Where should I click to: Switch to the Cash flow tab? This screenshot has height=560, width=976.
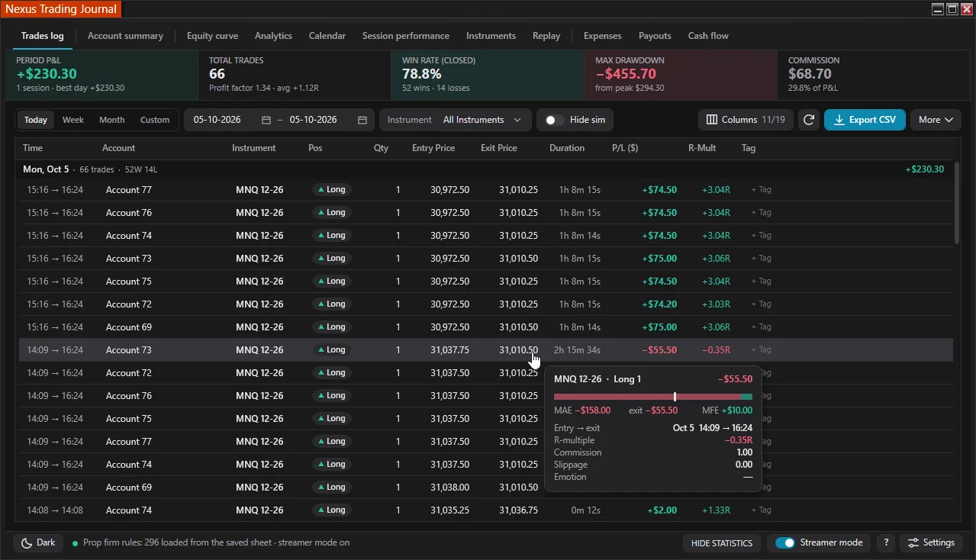pos(708,36)
